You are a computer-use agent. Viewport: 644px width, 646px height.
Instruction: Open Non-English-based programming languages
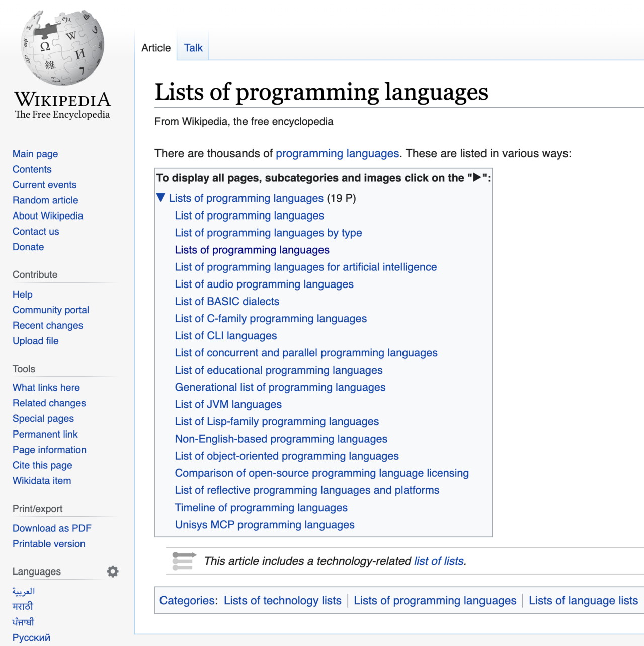pyautogui.click(x=281, y=439)
